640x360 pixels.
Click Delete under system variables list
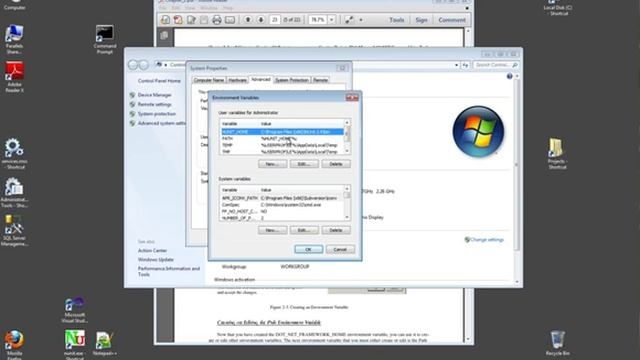tap(336, 230)
